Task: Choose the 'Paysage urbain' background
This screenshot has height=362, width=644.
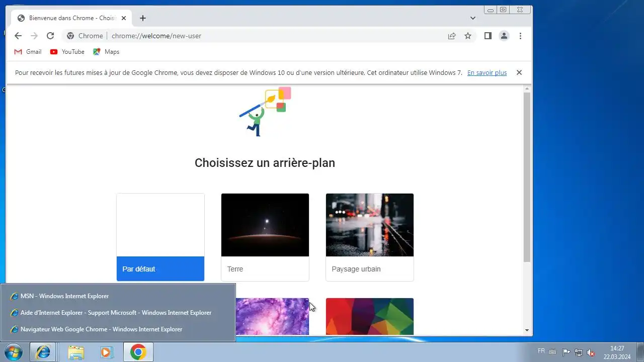Action: point(370,237)
